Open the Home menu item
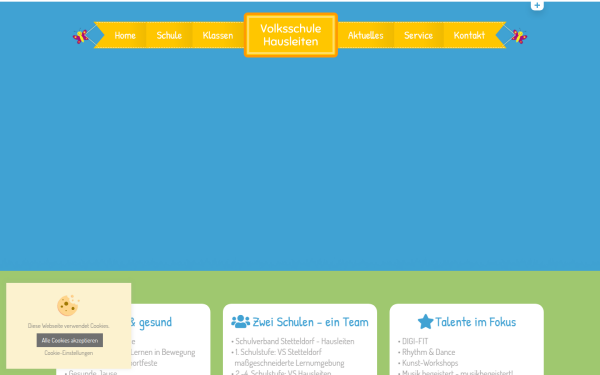The height and width of the screenshot is (375, 600). 125,35
